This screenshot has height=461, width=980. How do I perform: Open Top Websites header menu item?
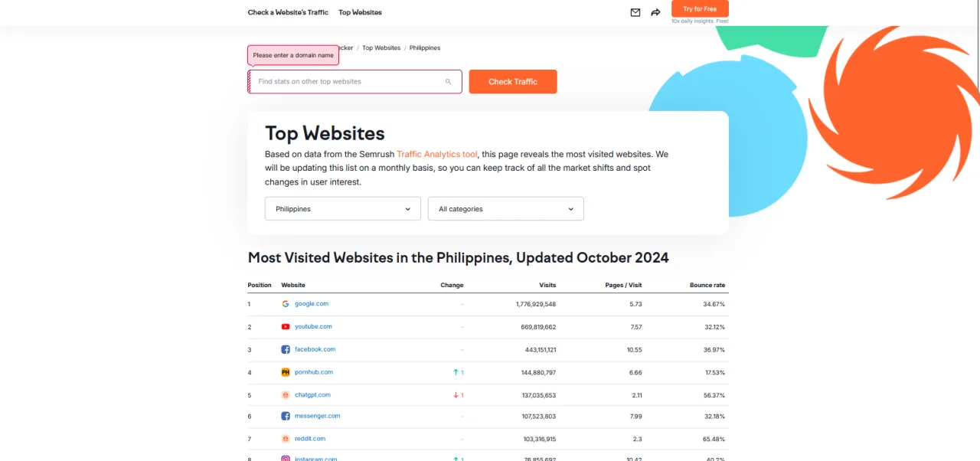[360, 12]
